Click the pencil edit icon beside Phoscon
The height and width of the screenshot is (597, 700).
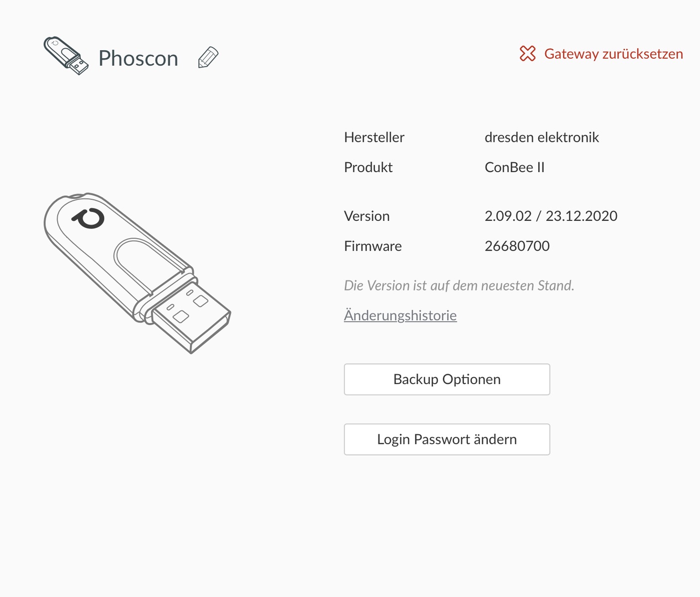pos(208,57)
